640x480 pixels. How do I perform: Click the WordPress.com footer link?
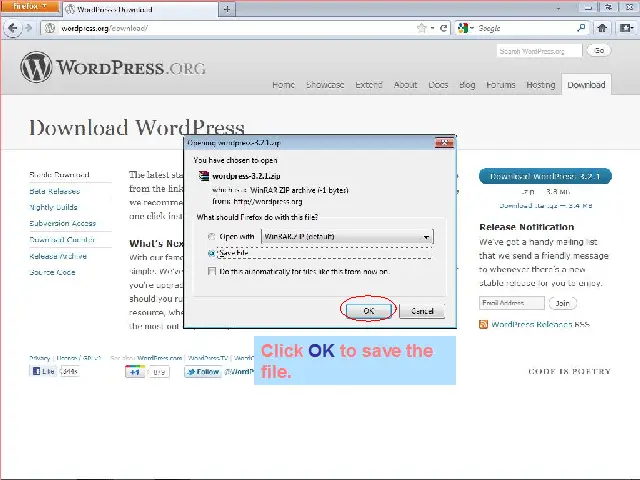click(160, 358)
